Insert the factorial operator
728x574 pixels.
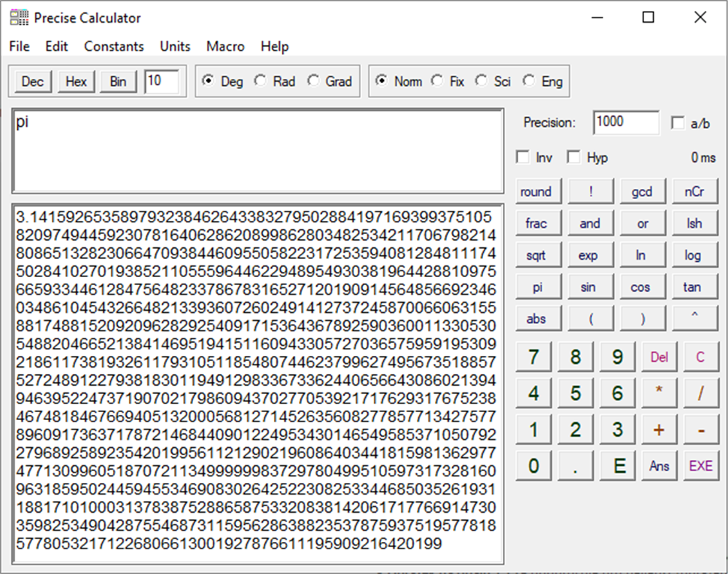[x=590, y=190]
